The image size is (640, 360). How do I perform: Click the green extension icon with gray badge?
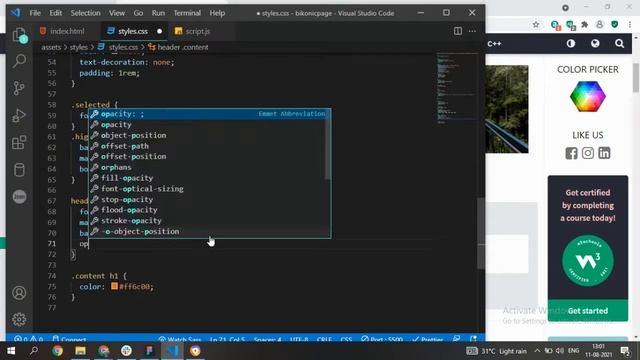point(571,25)
